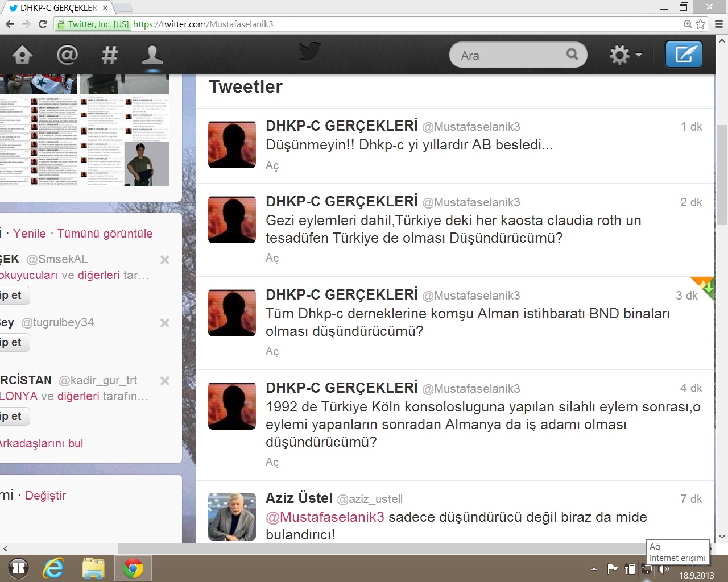Viewport: 728px width, 582px height.
Task: Open the flag photo thumbnail in media grid
Action: pos(38,84)
